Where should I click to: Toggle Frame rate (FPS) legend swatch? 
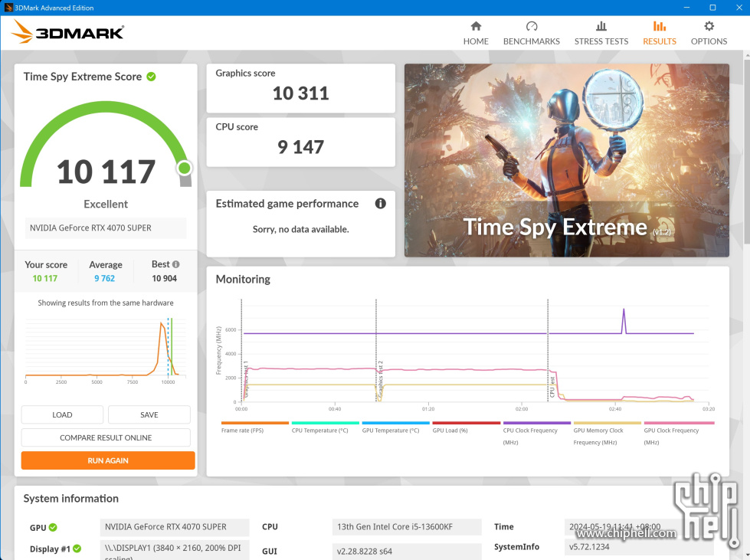(255, 423)
